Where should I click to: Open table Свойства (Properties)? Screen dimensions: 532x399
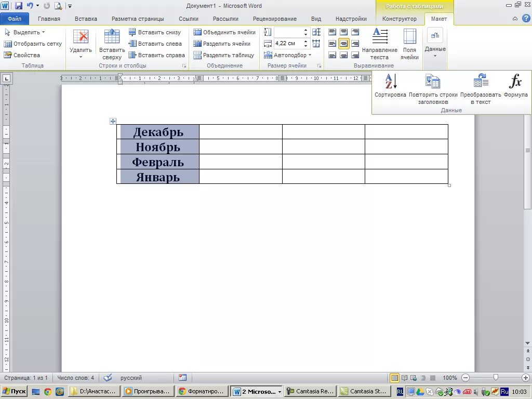point(22,55)
